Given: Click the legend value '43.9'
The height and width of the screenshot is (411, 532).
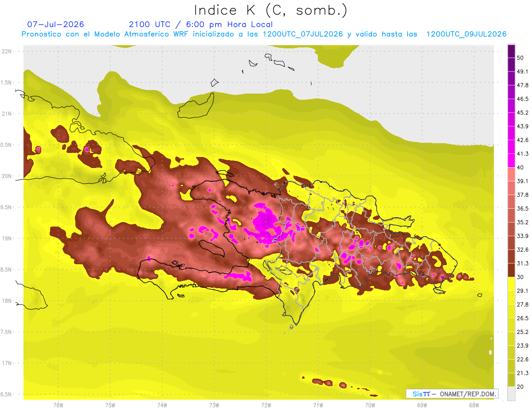Looking at the screenshot, I should point(523,126).
